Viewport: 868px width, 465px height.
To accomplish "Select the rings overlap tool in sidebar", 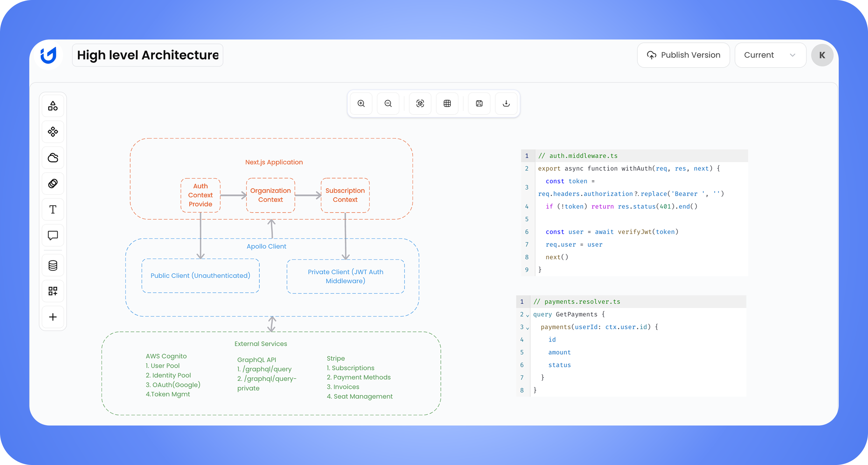I will click(x=52, y=183).
